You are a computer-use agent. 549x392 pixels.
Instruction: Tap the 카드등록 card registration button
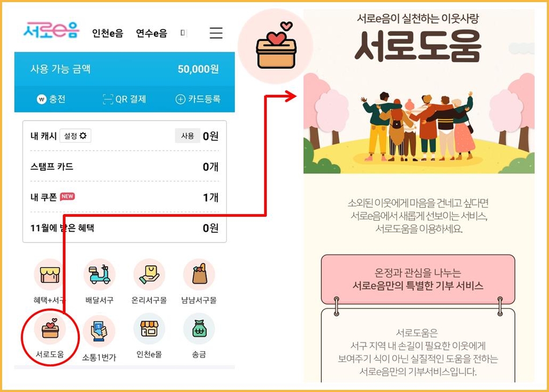tap(198, 99)
